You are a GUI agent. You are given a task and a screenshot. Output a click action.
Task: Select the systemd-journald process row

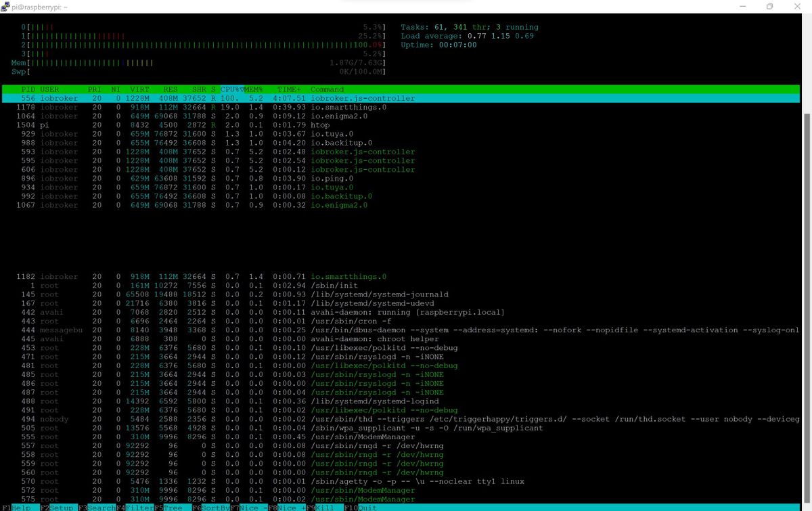point(401,294)
